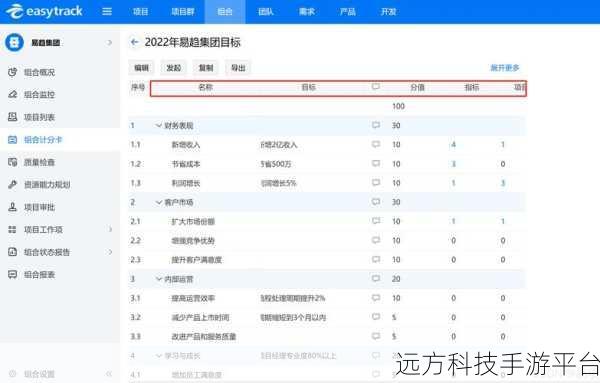Open the 项目 top tab

pyautogui.click(x=140, y=11)
